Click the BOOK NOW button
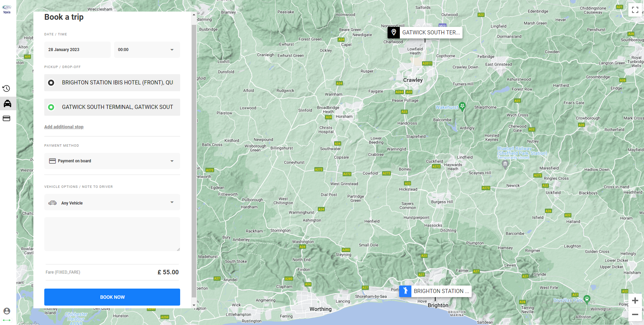 [112, 297]
